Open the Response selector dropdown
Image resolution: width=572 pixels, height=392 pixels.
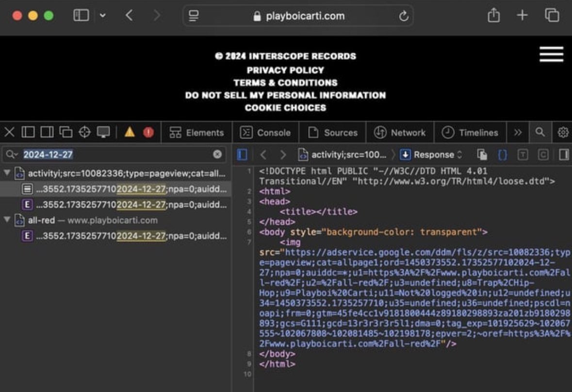point(431,155)
